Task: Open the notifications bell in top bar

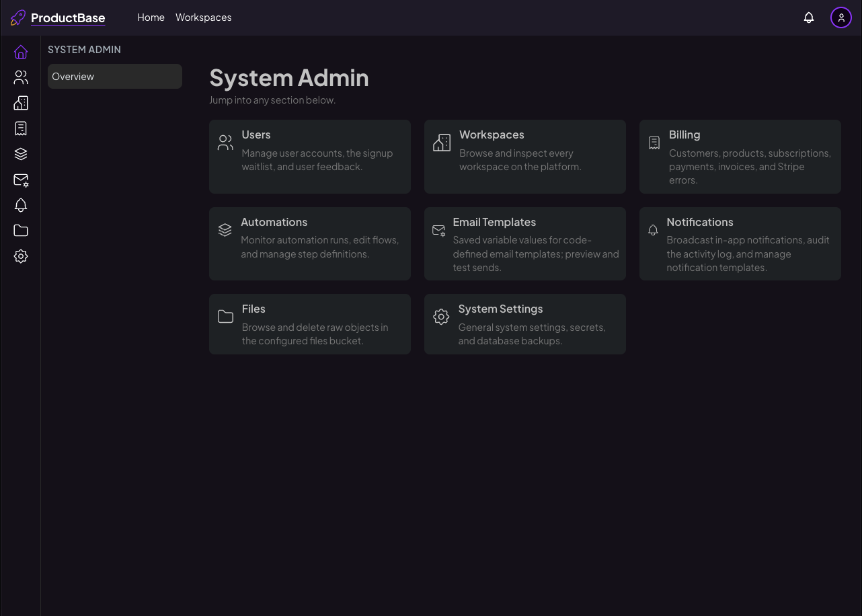Action: pos(809,17)
